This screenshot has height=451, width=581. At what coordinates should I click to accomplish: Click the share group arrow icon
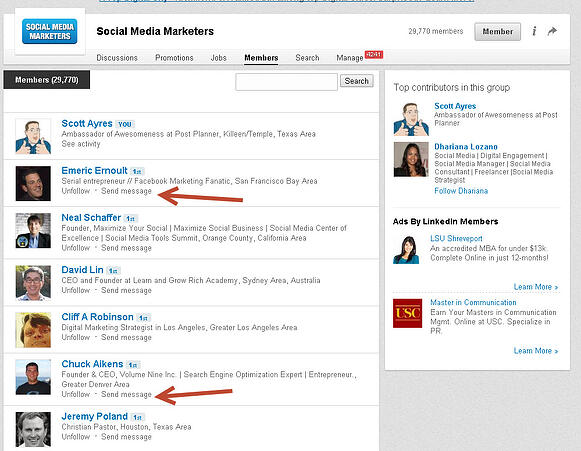click(x=552, y=31)
